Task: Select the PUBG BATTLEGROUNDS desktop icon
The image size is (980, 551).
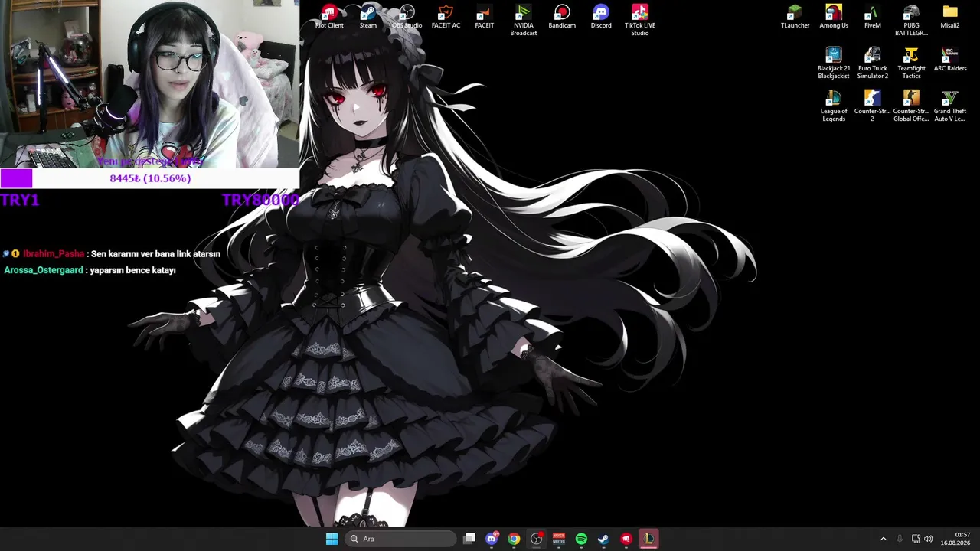Action: click(911, 21)
